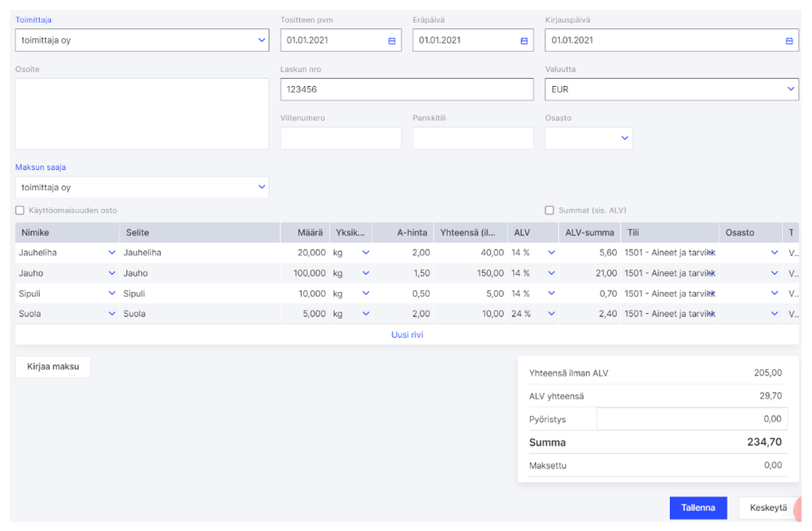
Task: Add a new row via Uusi rivi
Action: pyautogui.click(x=406, y=334)
